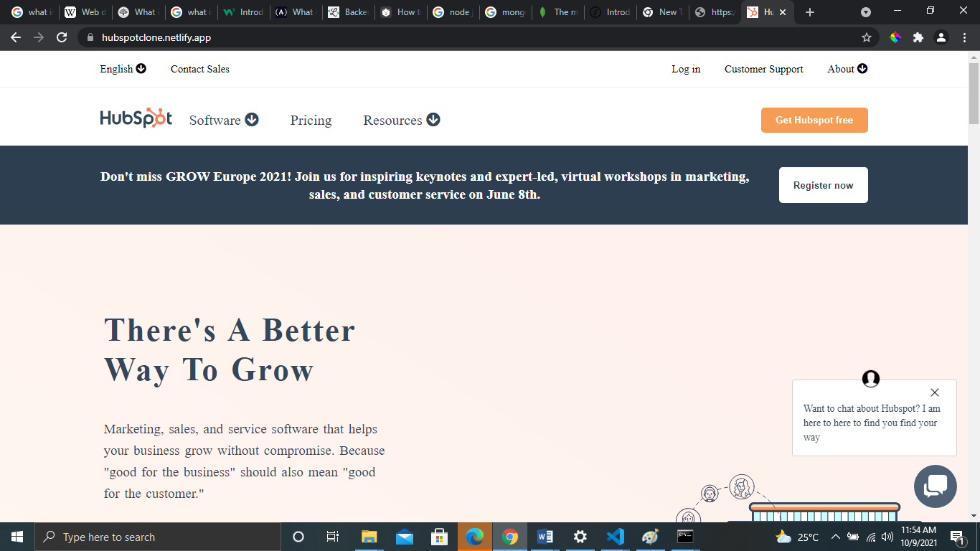
Task: Click the page vertical scrollbar thumb
Action: click(x=974, y=93)
